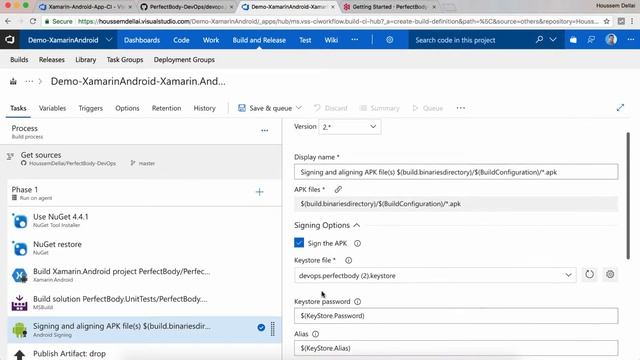Open the marketplace bag icon
The height and width of the screenshot is (360, 640).
click(573, 40)
